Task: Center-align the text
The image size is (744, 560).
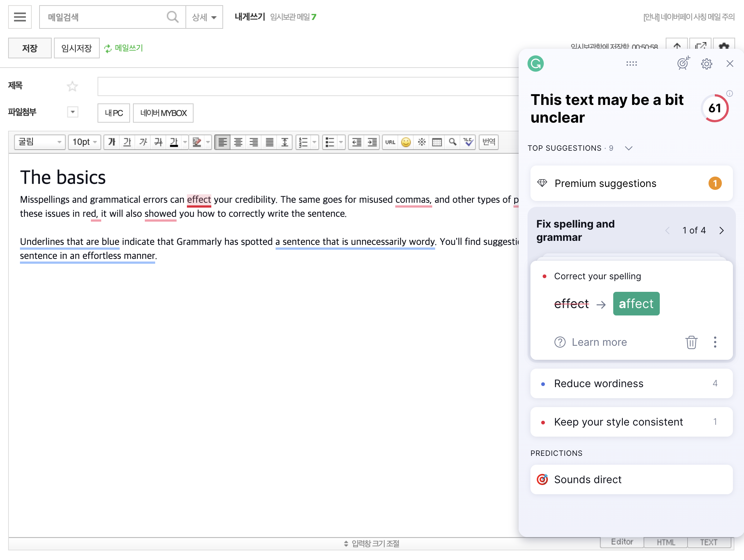Action: [238, 142]
